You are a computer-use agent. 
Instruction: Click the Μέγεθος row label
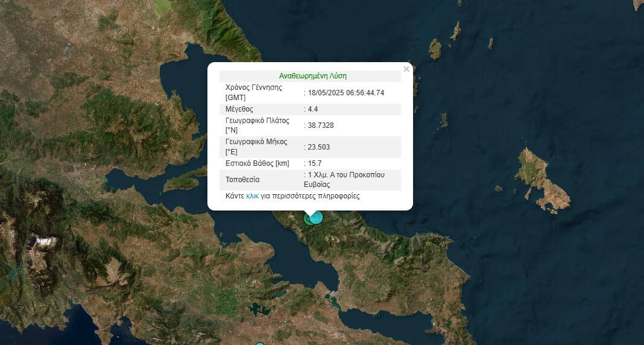click(239, 109)
